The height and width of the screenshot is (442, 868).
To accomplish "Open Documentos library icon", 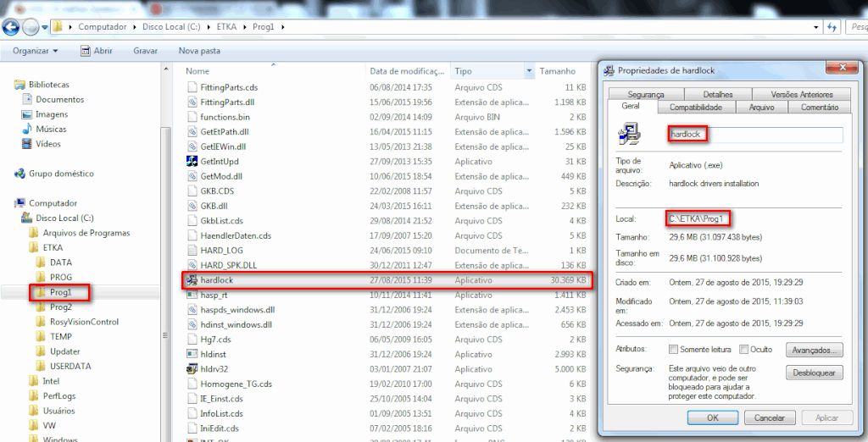I will tap(26, 100).
